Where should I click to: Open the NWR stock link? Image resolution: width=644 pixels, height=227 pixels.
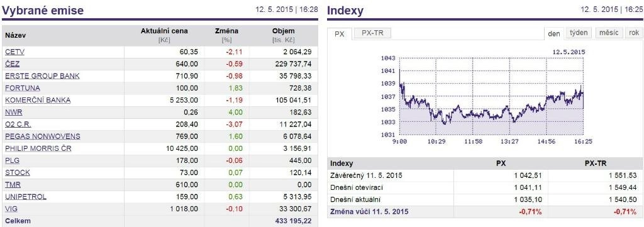pyautogui.click(x=14, y=112)
